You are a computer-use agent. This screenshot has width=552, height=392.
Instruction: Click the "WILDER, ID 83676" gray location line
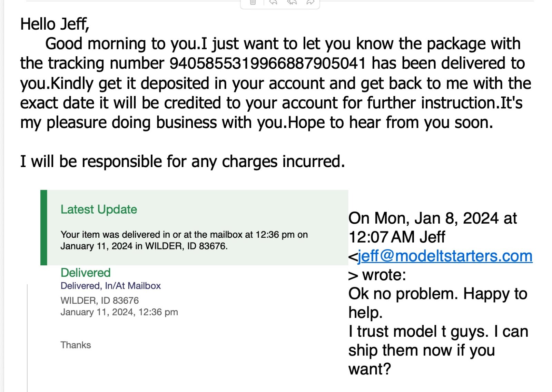click(x=99, y=301)
